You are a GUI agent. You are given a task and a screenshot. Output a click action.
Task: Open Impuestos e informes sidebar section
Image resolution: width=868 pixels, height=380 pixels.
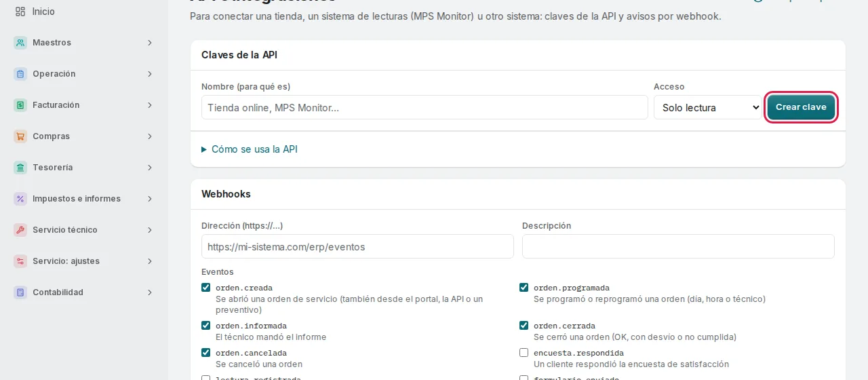84,199
